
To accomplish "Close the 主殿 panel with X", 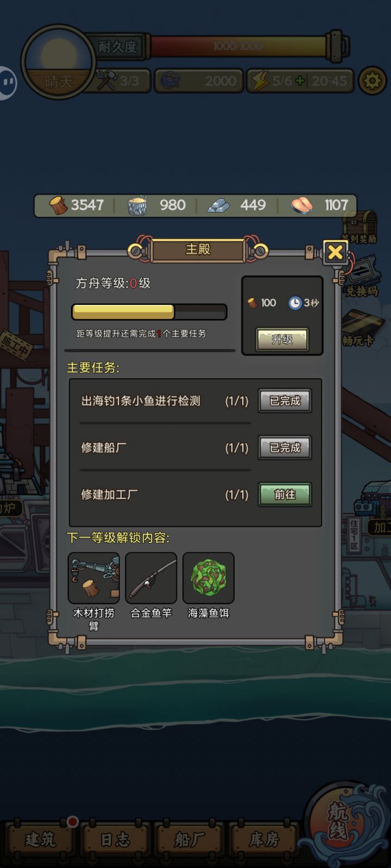I will (x=336, y=252).
